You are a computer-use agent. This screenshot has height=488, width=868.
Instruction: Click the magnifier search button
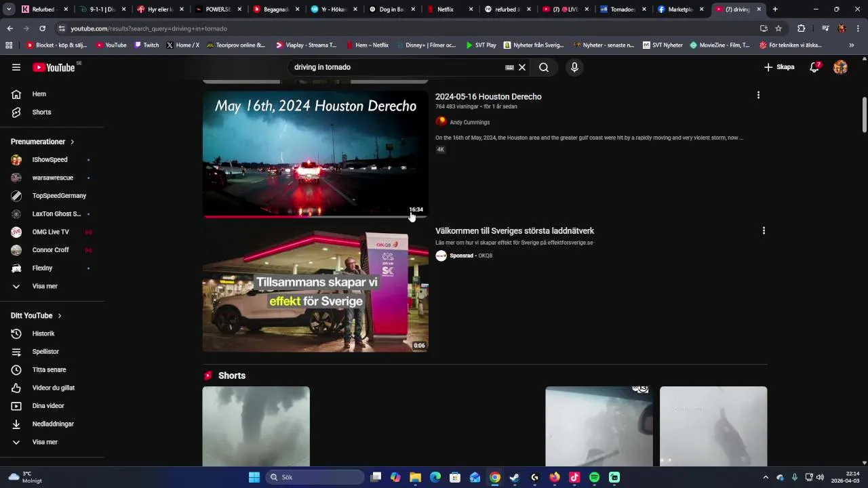coord(544,67)
